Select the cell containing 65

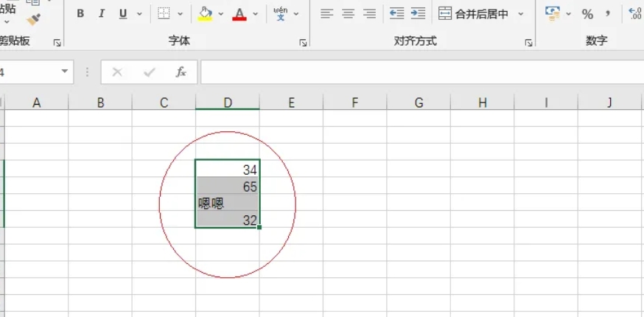coord(228,186)
